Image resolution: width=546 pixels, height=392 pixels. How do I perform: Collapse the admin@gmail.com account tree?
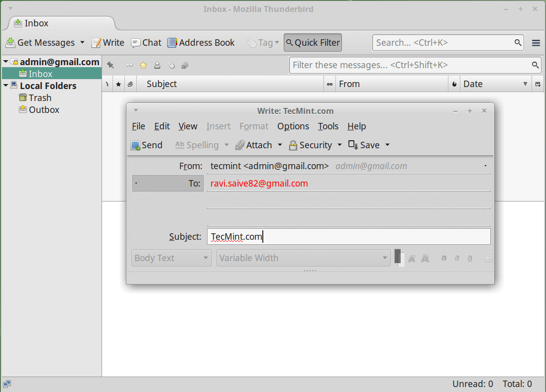[5, 62]
